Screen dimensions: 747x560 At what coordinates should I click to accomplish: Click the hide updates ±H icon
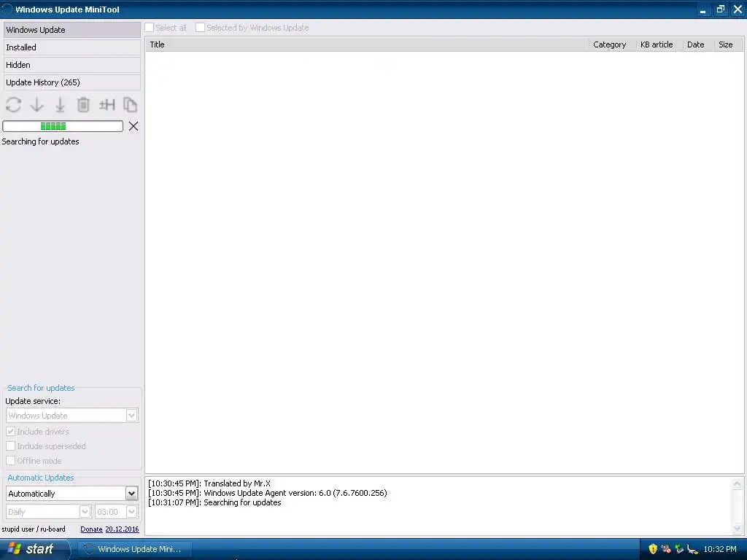107,105
